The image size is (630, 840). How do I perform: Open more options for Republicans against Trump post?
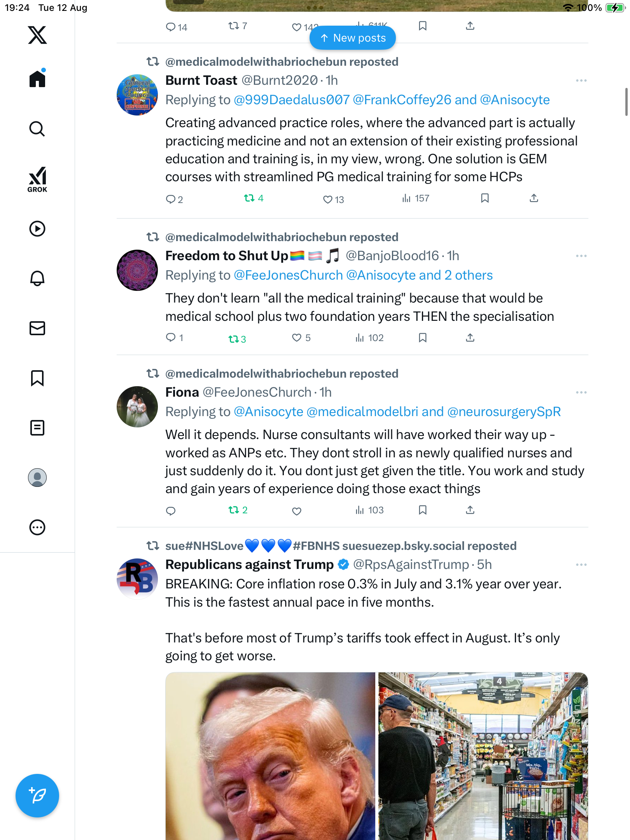coord(581,565)
